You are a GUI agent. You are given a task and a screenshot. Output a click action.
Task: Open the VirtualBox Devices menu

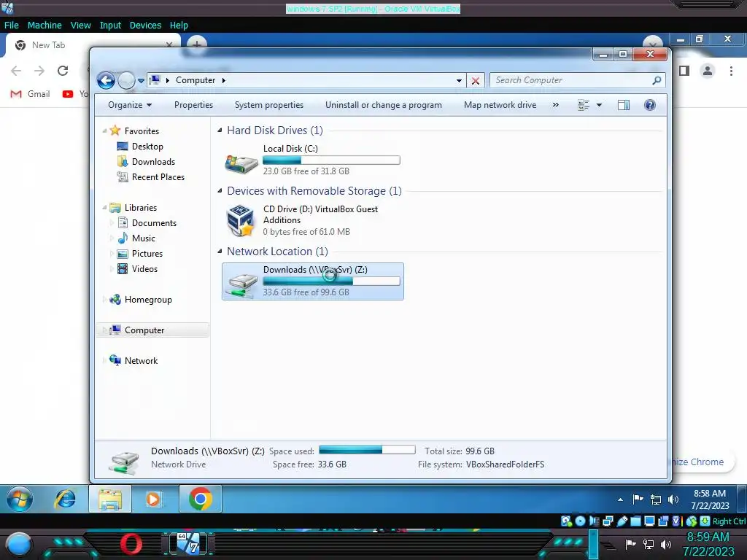tap(145, 26)
